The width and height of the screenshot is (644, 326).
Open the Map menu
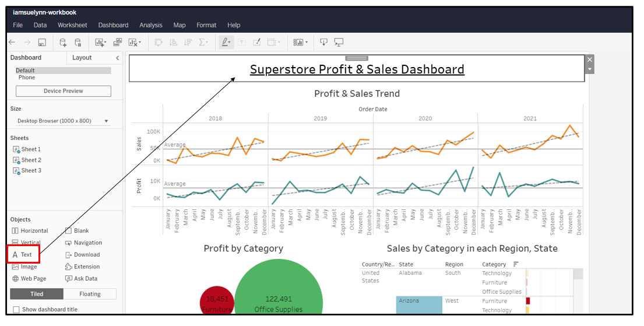click(180, 25)
